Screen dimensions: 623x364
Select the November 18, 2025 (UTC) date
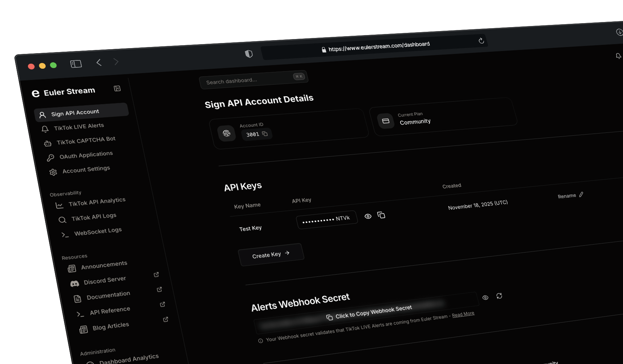478,205
